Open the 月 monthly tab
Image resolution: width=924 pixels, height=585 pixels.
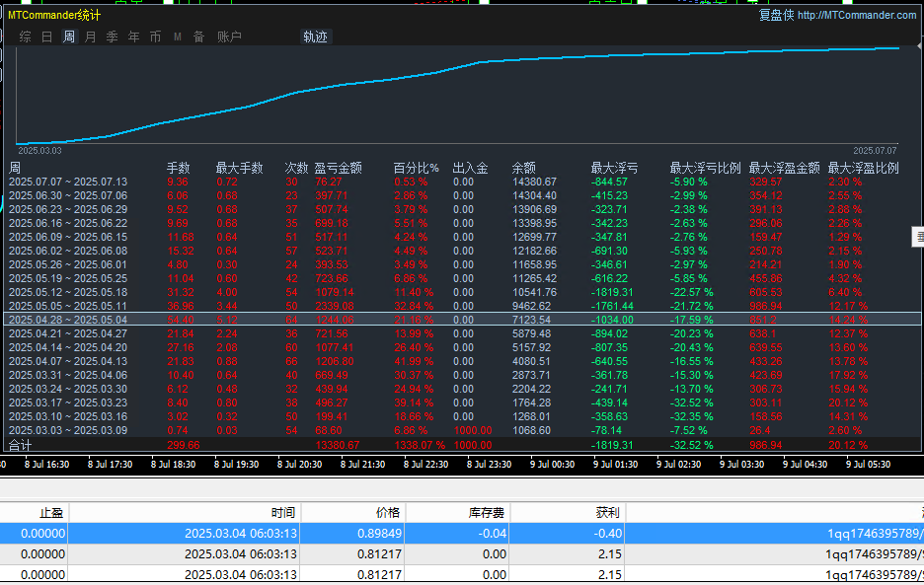[x=90, y=37]
